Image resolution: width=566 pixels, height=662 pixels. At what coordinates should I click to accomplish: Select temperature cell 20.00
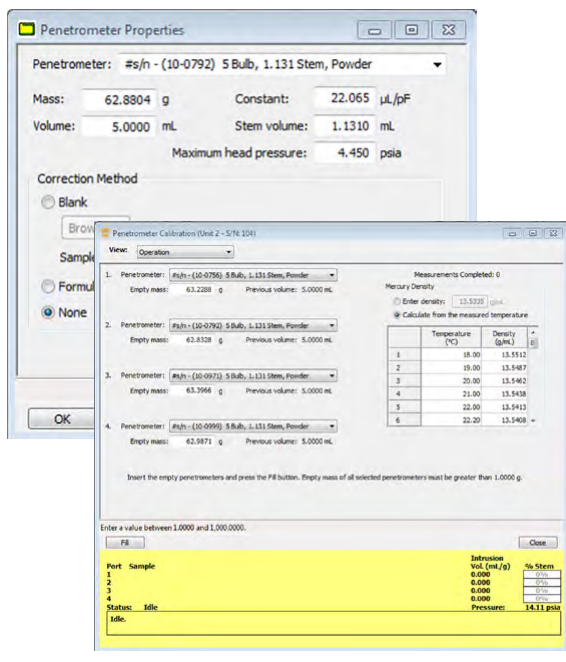coord(451,381)
